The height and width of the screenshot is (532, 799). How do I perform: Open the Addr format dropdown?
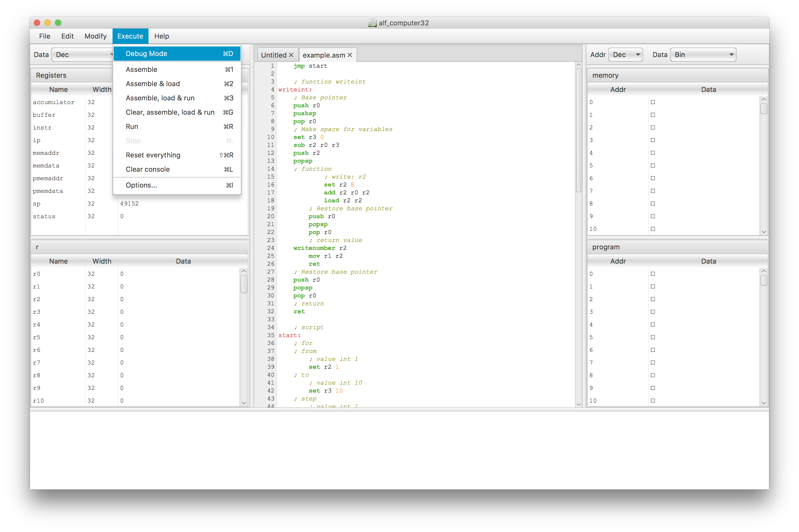[625, 55]
